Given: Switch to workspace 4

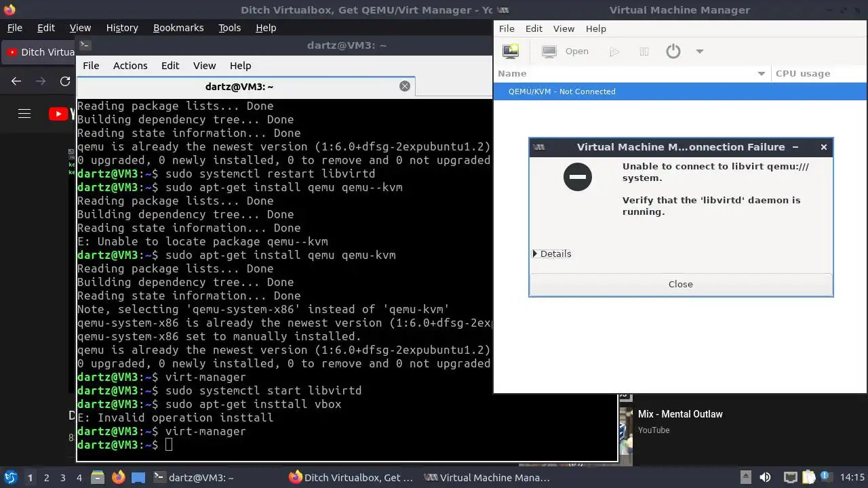Looking at the screenshot, I should coord(79,478).
